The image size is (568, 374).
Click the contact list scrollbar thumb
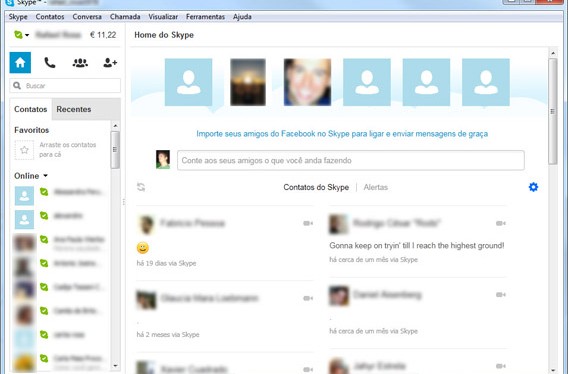(115, 150)
